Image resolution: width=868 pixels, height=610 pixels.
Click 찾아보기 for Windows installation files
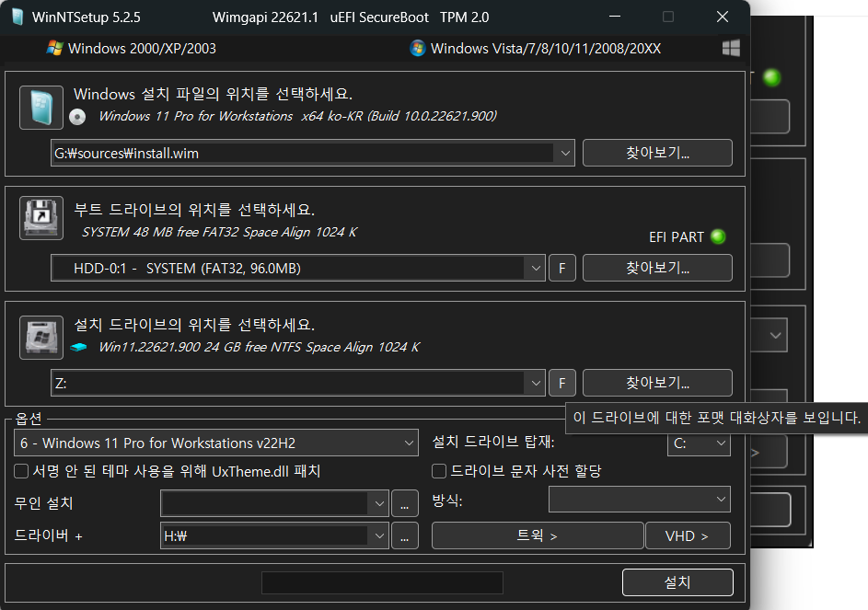(x=657, y=153)
